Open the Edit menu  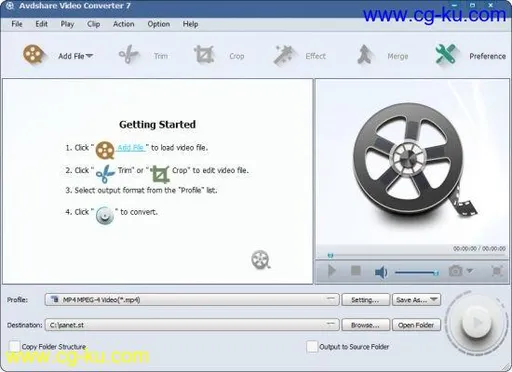tap(42, 24)
